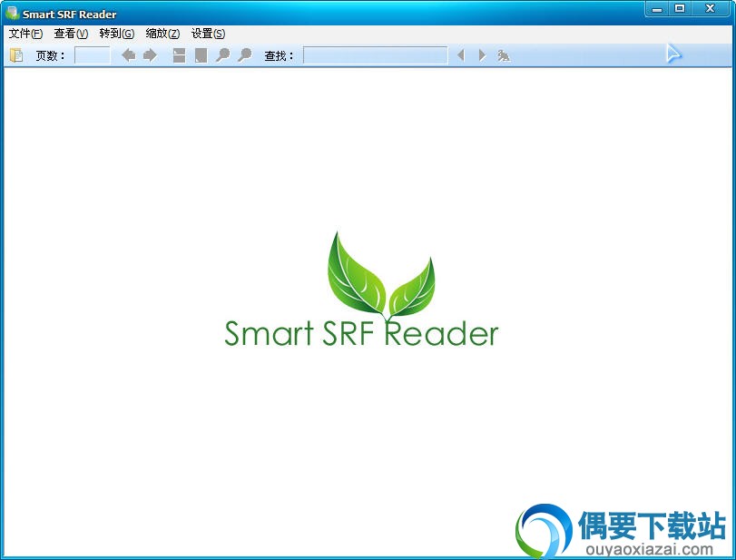Go to next page with right arrow
This screenshot has width=736, height=560.
tap(151, 55)
